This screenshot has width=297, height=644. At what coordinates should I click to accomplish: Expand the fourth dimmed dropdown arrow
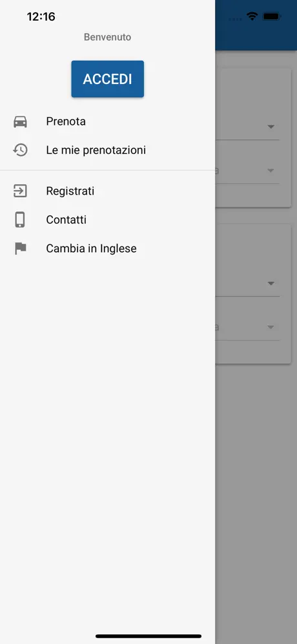click(271, 327)
